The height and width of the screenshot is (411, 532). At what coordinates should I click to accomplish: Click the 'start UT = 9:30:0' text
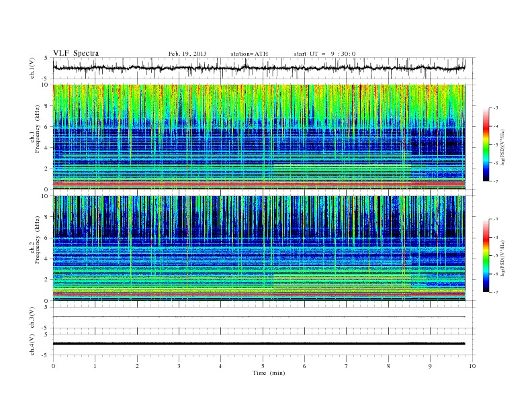pos(324,54)
